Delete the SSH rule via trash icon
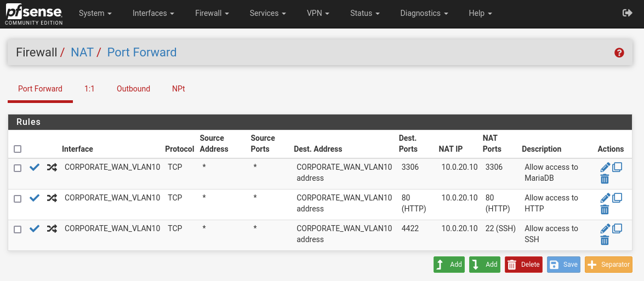 click(x=605, y=240)
